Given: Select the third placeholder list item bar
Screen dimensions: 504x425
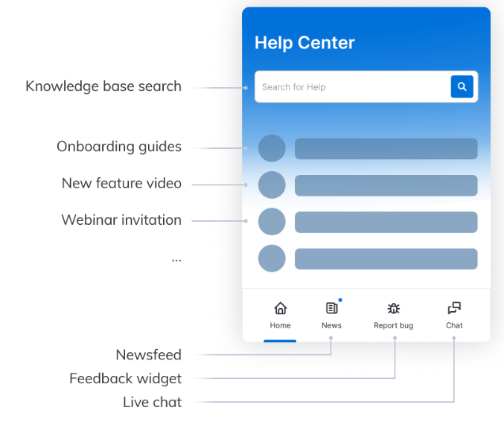Looking at the screenshot, I should coord(386,222).
